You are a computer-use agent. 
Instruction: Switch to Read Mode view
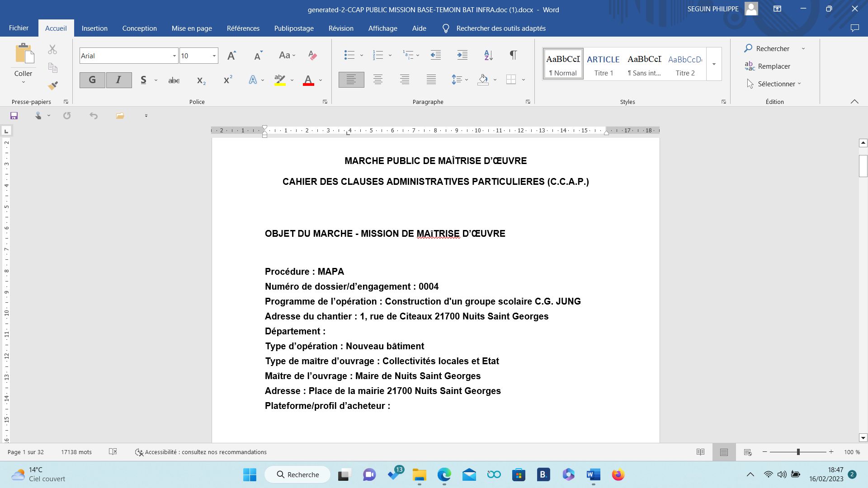click(700, 452)
